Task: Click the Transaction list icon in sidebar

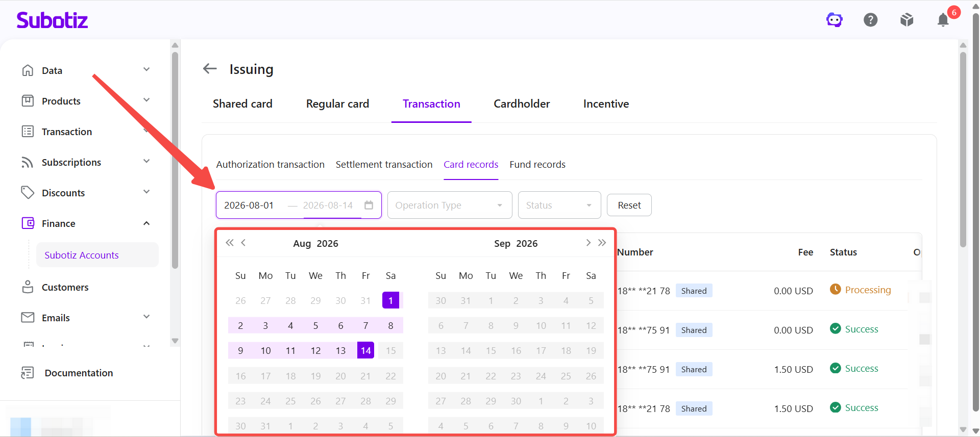Action: 28,132
